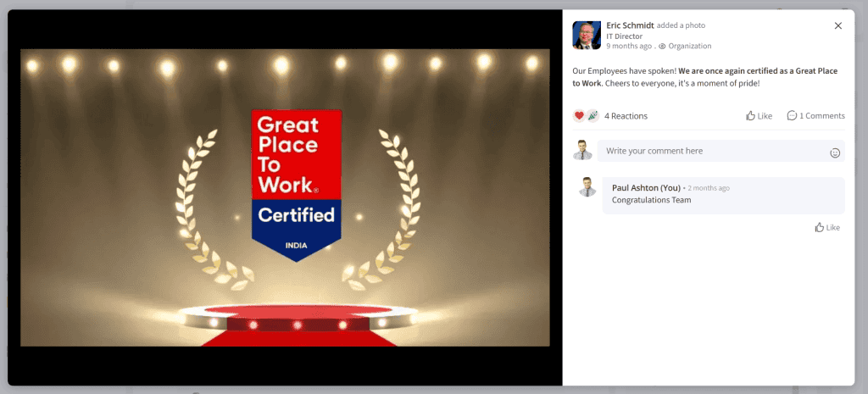This screenshot has width=868, height=394.
Task: Like the Congratulations Team comment
Action: point(827,227)
